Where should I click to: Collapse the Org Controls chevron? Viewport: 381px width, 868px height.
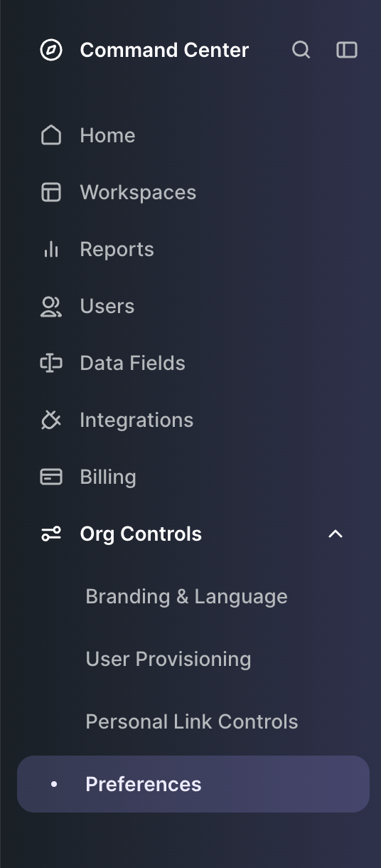click(x=336, y=534)
